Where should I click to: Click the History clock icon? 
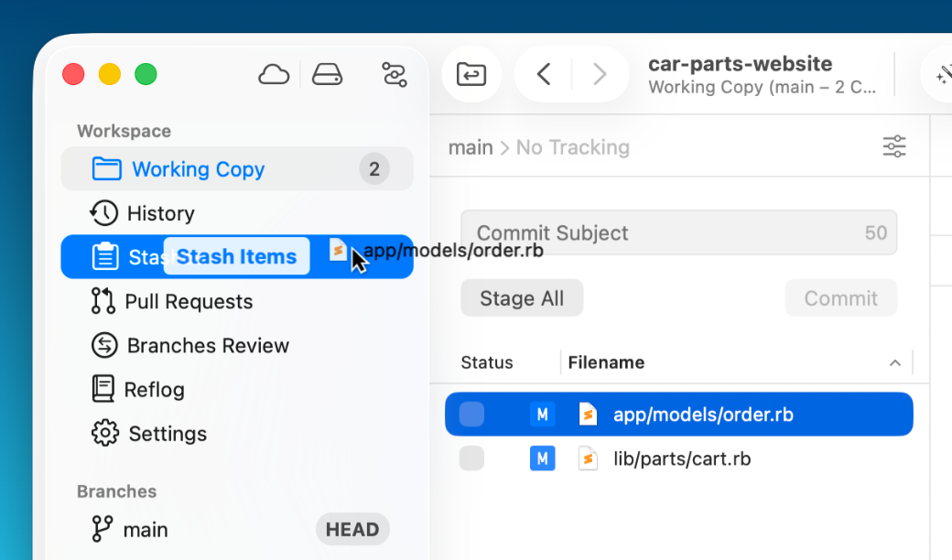pos(103,213)
